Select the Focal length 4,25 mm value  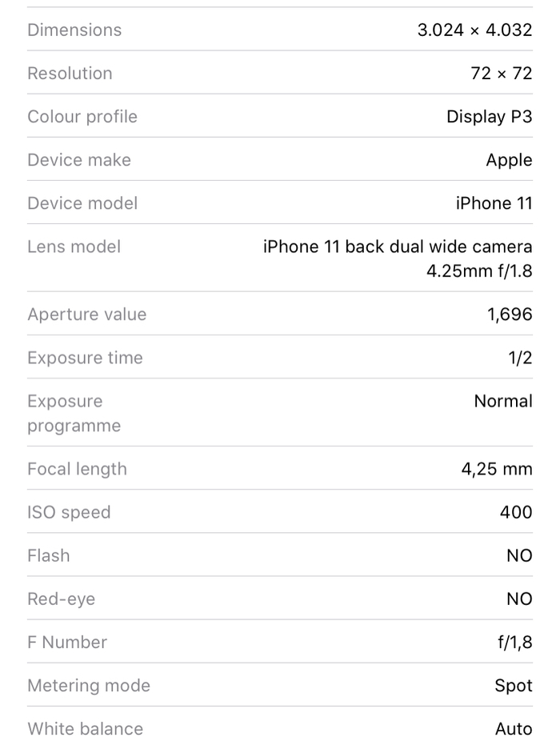(x=496, y=469)
